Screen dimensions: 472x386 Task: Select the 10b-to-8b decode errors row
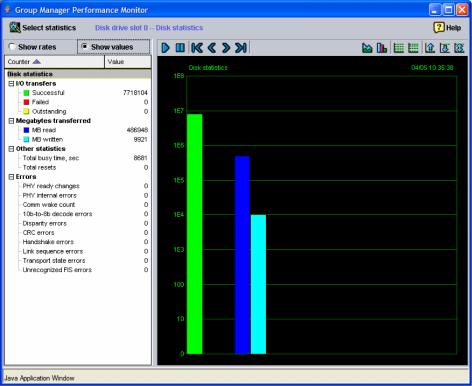click(x=78, y=214)
